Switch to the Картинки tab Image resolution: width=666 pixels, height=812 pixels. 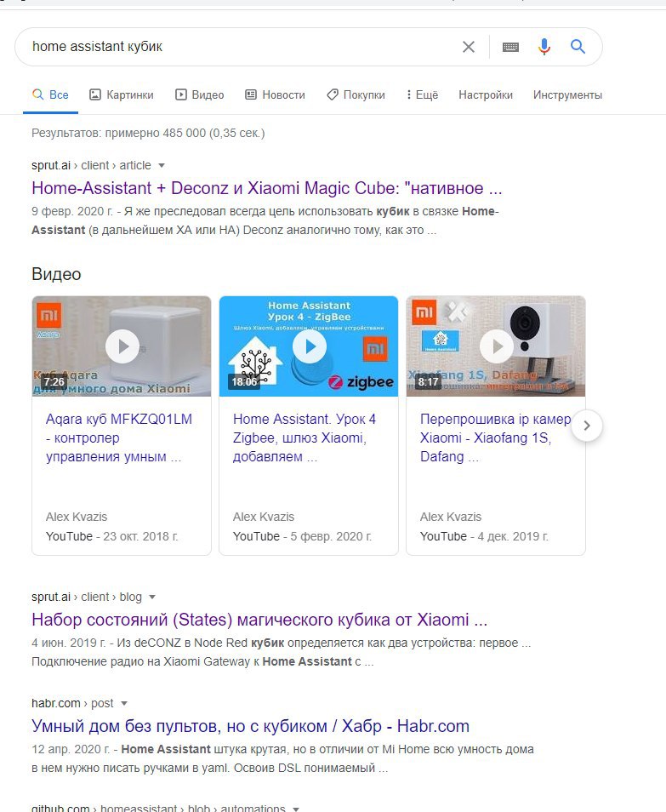pos(122,94)
